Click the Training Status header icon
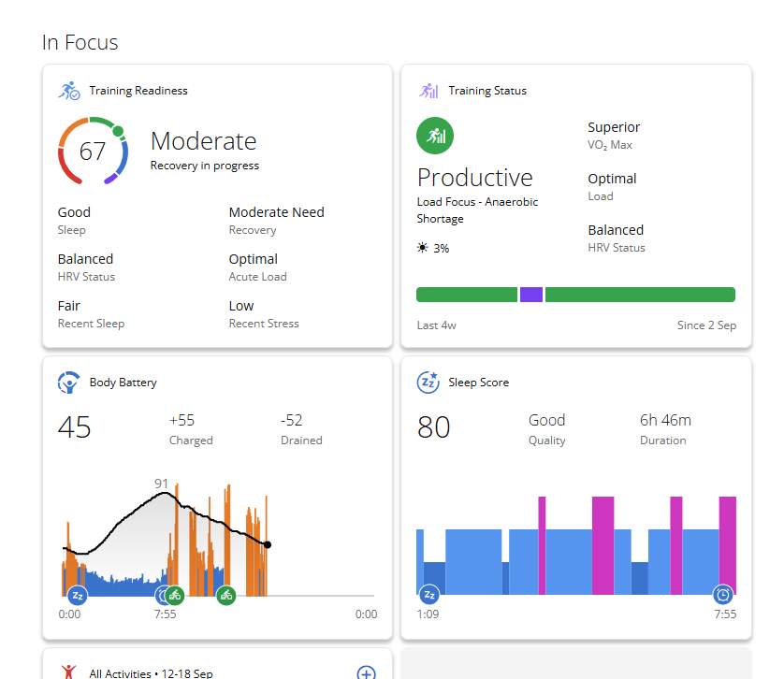The width and height of the screenshot is (784, 679). click(428, 91)
